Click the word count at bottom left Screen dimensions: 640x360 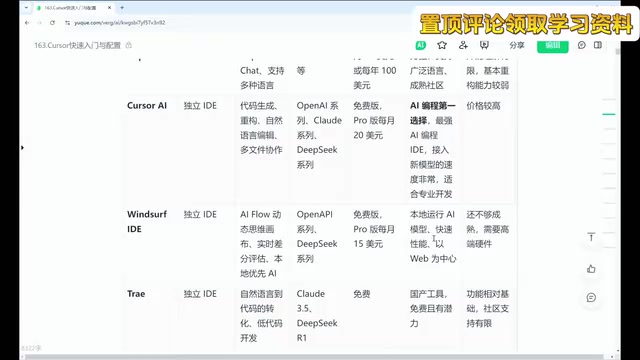pyautogui.click(x=32, y=348)
